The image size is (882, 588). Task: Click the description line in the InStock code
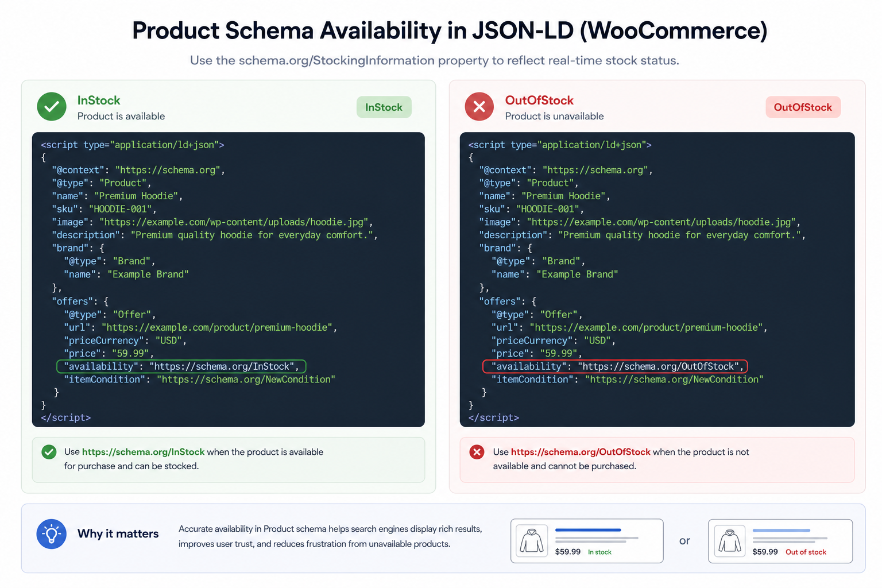point(215,235)
